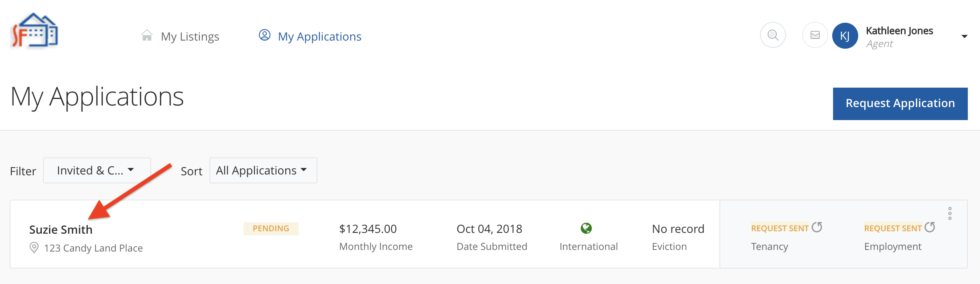Expand the Kathleen Jones account dropdown arrow
Viewport: 980px width, 284px height.
[964, 37]
